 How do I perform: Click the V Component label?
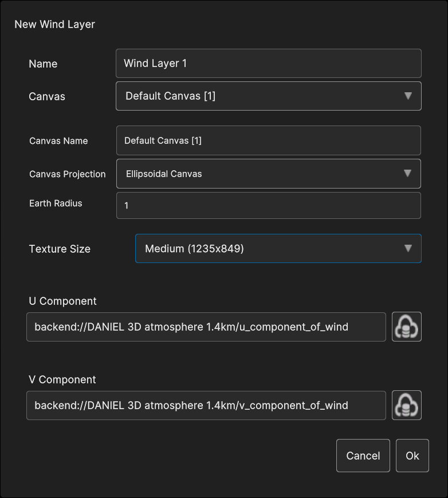point(62,379)
